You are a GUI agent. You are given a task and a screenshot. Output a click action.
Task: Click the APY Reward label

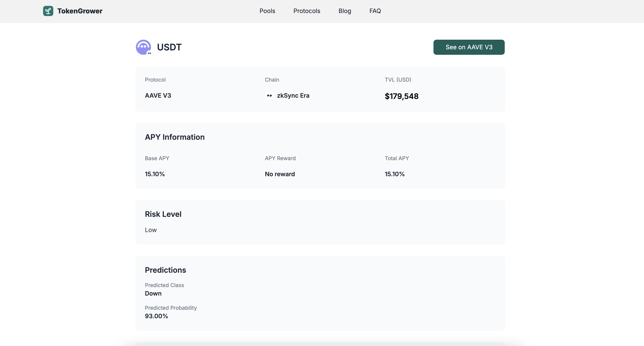280,158
